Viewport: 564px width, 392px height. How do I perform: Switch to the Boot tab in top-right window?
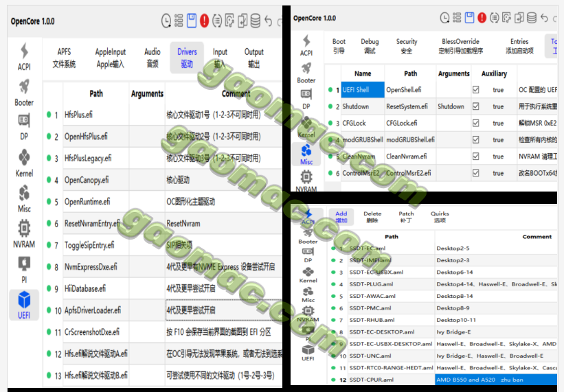click(x=339, y=46)
